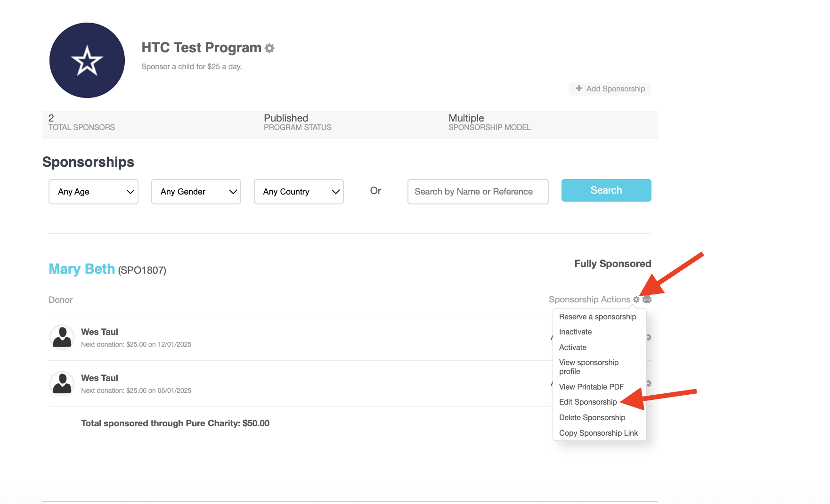Click the printer icon beside Sponsorship Actions
Viewport: 830px width, 504px height.
(647, 300)
